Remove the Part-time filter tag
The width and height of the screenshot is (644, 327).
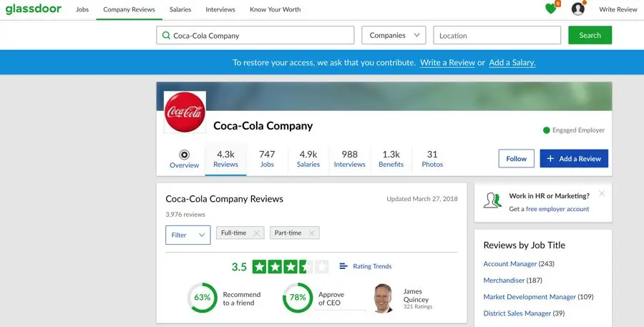(312, 233)
